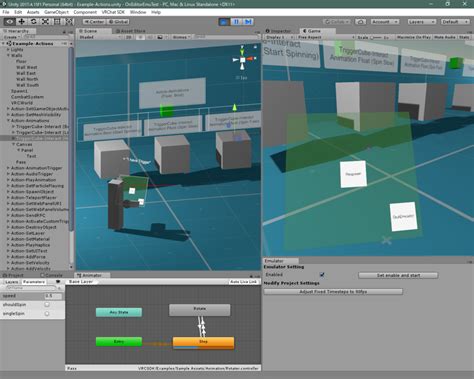Select CombatSystem in Hierarchy
The image size is (474, 379).
(27, 97)
